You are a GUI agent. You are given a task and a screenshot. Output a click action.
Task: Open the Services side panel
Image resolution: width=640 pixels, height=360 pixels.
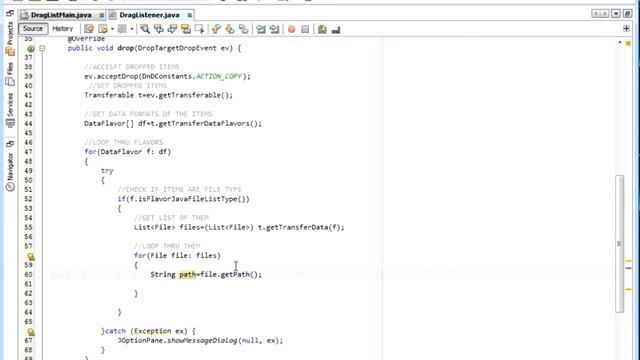point(10,104)
